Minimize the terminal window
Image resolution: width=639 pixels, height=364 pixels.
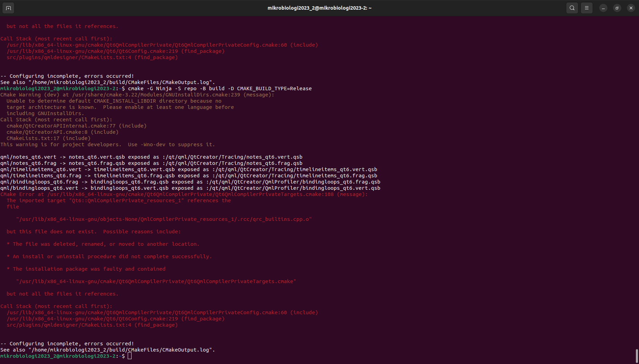click(x=603, y=8)
